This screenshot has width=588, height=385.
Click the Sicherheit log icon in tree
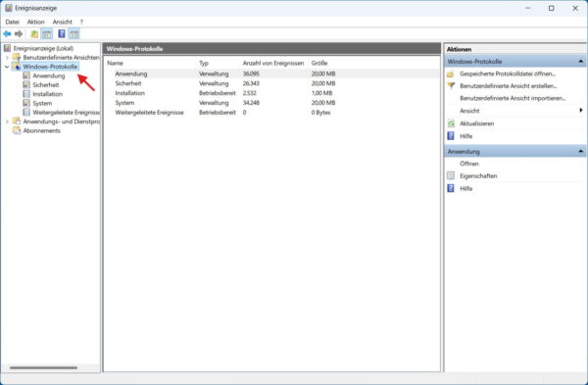[x=26, y=84]
